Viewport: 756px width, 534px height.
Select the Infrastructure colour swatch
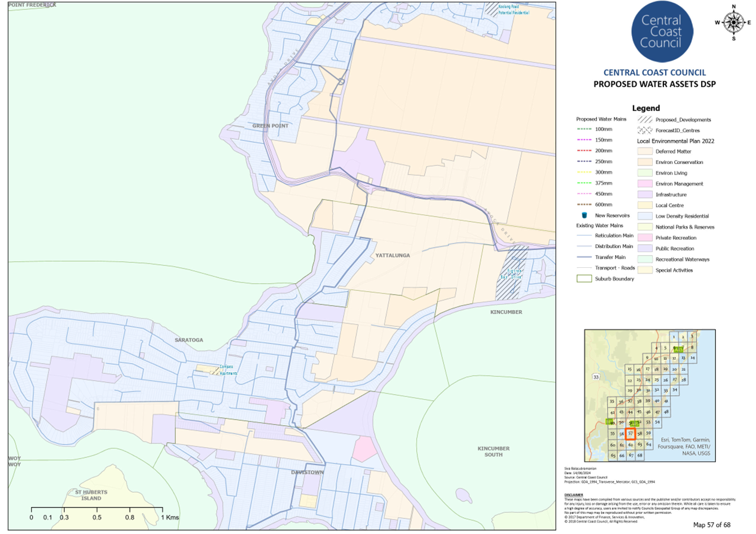click(645, 195)
